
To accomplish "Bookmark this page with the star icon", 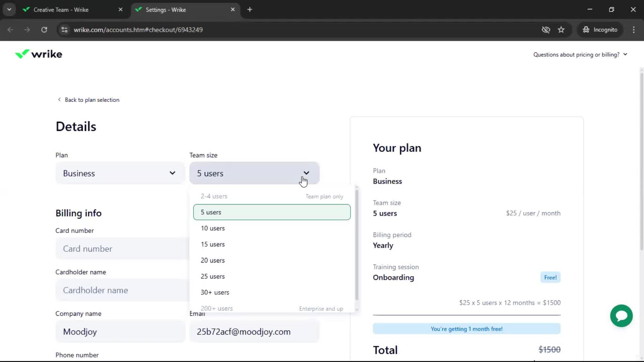I will coord(561,30).
